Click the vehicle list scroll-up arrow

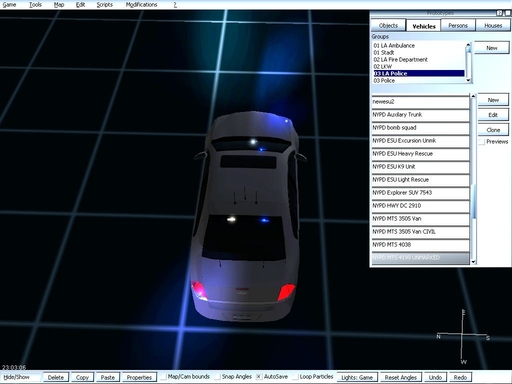tap(473, 97)
